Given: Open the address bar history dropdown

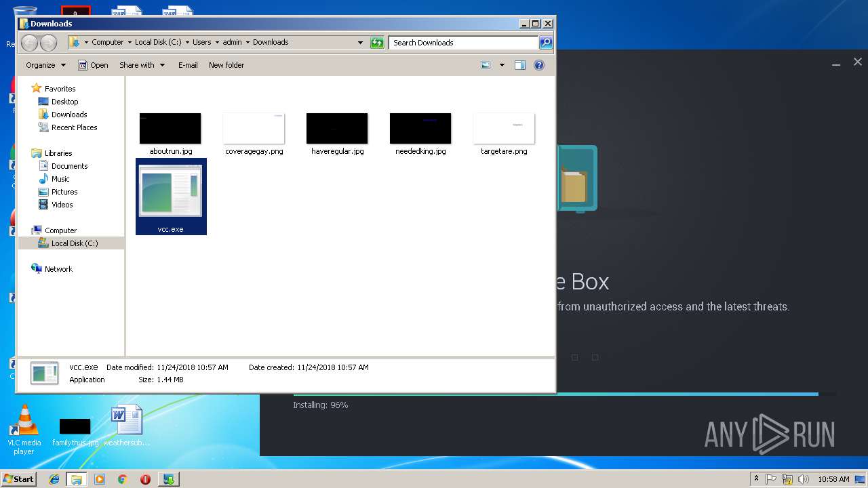Looking at the screenshot, I should [361, 43].
